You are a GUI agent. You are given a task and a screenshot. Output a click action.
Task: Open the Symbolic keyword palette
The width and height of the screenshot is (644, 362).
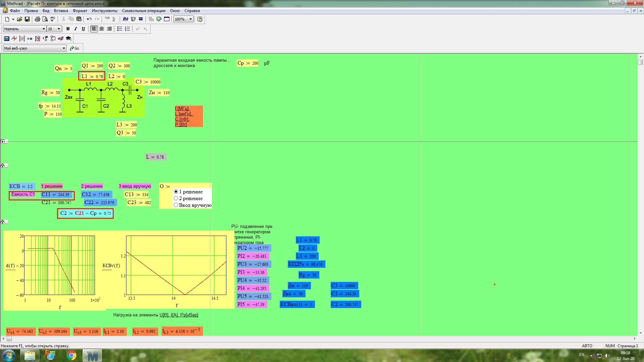pyautogui.click(x=68, y=39)
